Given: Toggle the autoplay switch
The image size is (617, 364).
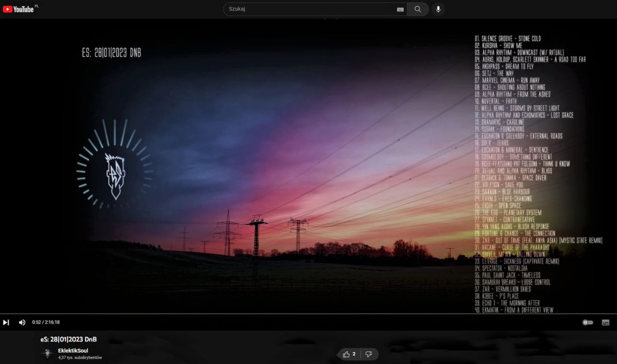Looking at the screenshot, I should coord(588,322).
